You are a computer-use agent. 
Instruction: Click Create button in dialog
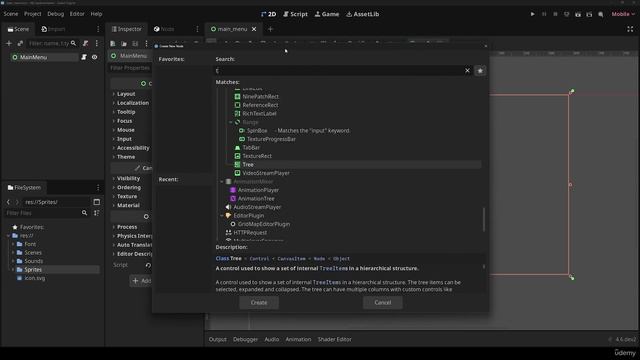pyautogui.click(x=259, y=302)
